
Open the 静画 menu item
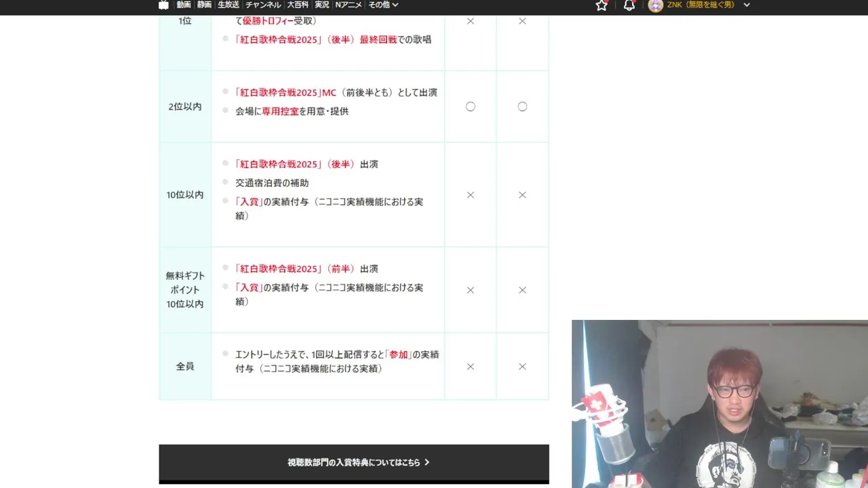[x=204, y=5]
